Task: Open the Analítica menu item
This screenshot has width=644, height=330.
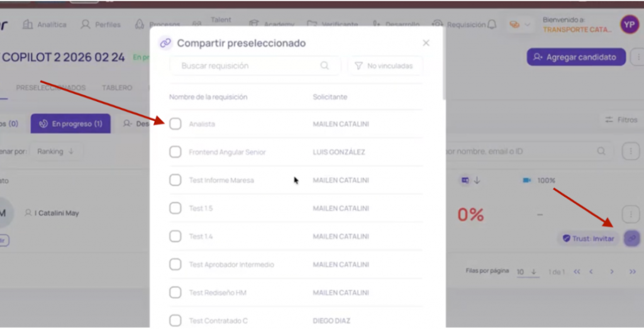Action: click(x=45, y=25)
